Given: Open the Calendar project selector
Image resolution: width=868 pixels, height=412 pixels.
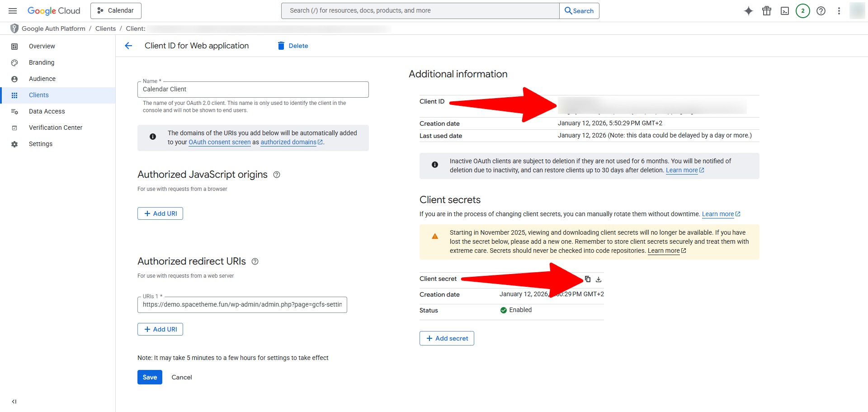Looking at the screenshot, I should click(x=116, y=11).
